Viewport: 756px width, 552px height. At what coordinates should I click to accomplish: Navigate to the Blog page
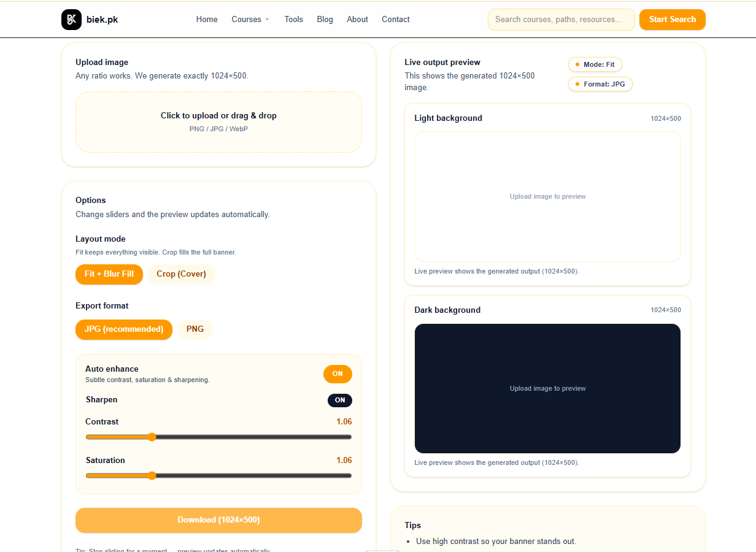(325, 20)
